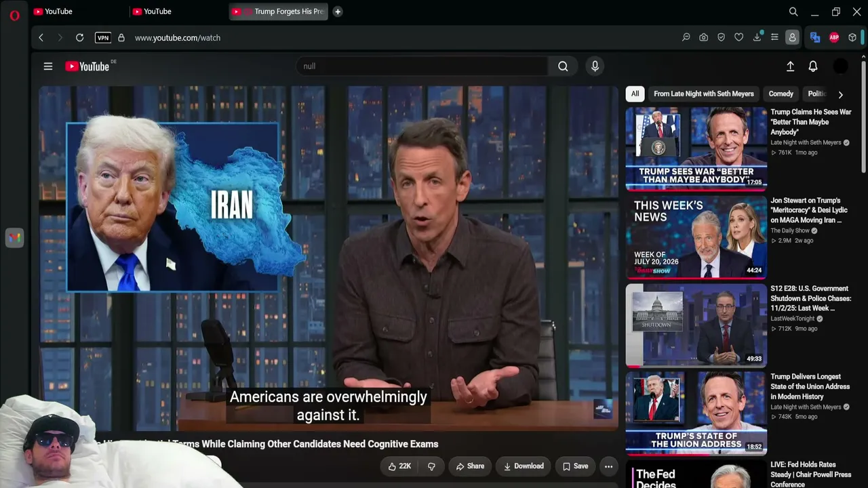The height and width of the screenshot is (488, 868).
Task: Open This Week's News Daily Show thumbnail
Action: coord(696,236)
